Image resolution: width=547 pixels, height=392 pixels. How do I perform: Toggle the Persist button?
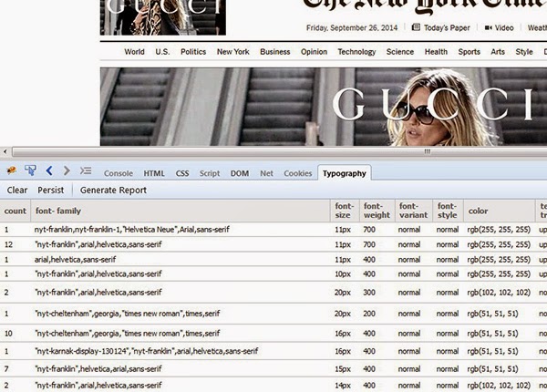(x=50, y=190)
